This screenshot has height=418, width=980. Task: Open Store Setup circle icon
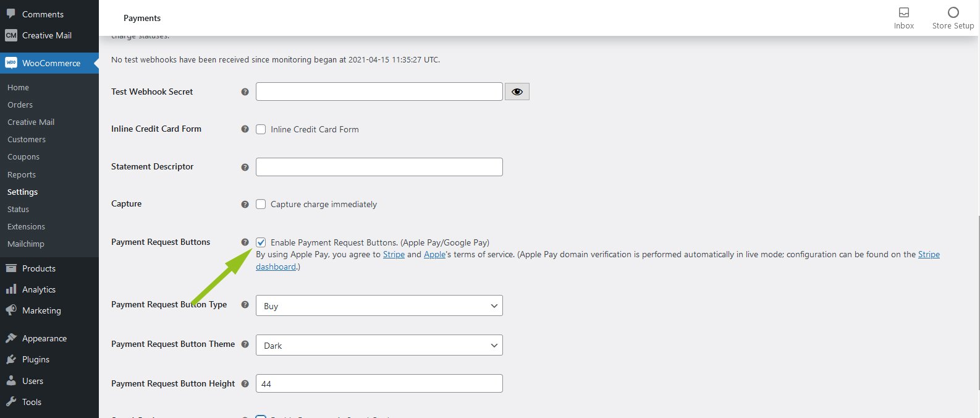click(953, 12)
